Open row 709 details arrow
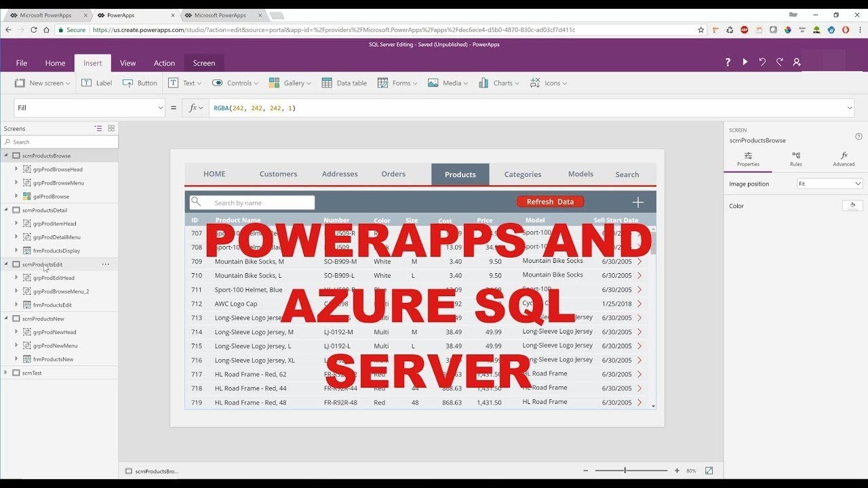 coord(639,261)
